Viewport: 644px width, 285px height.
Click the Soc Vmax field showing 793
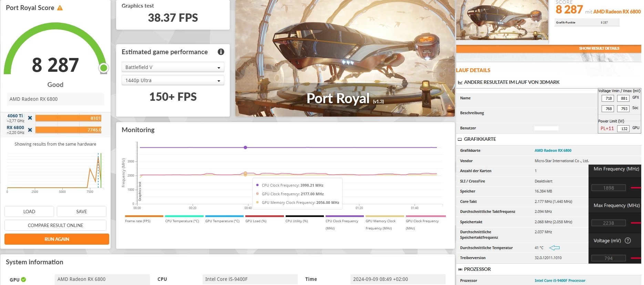tap(624, 109)
